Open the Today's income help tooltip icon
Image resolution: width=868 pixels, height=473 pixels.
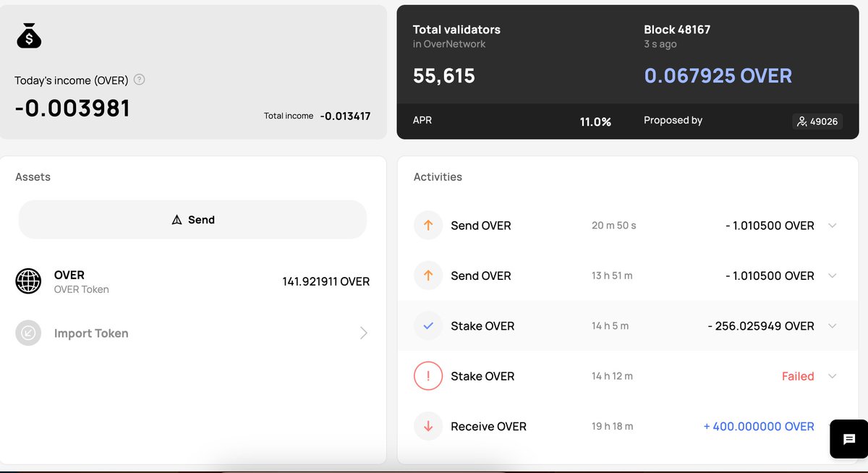(x=140, y=80)
